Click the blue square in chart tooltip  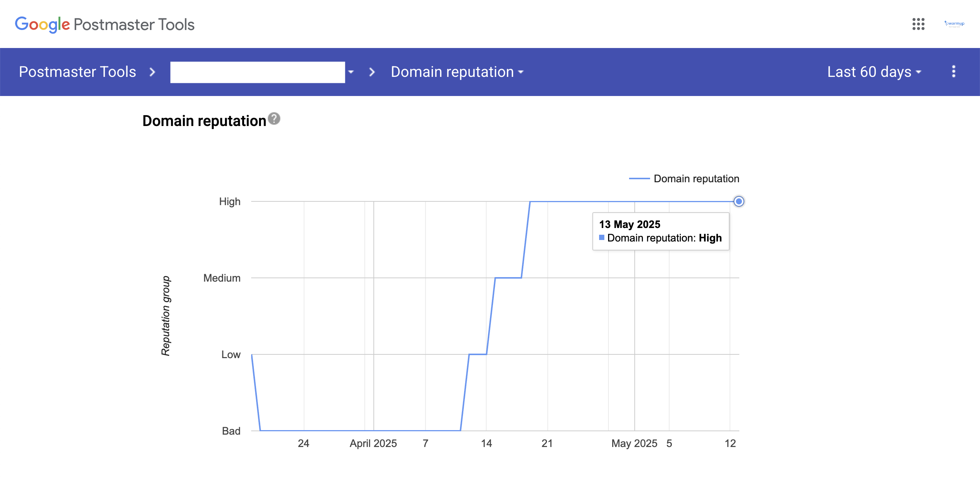click(x=601, y=237)
